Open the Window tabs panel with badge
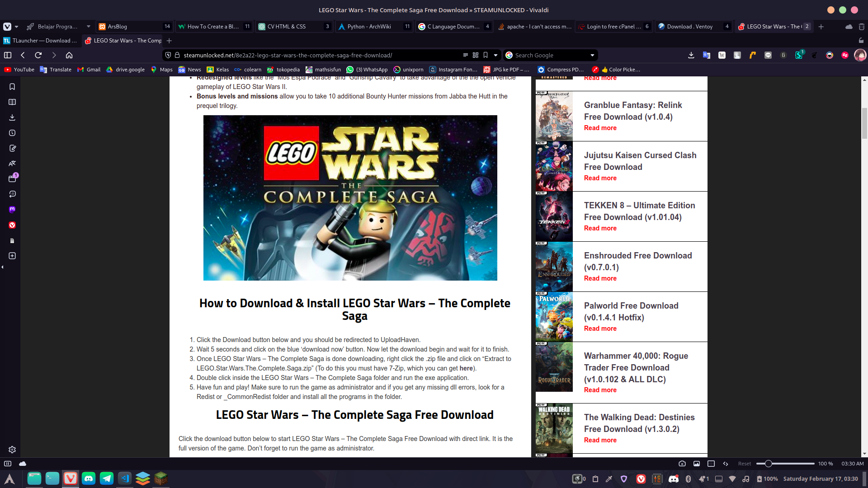868x488 pixels. 12,179
